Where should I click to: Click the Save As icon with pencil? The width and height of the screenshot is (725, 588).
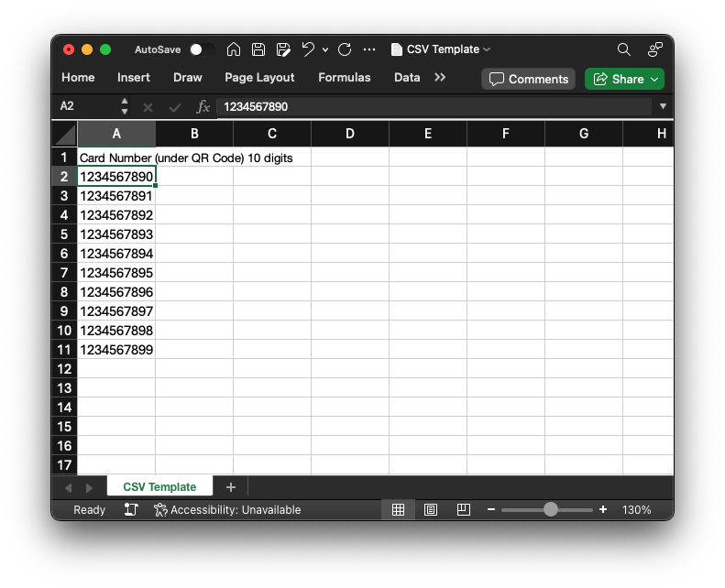283,49
